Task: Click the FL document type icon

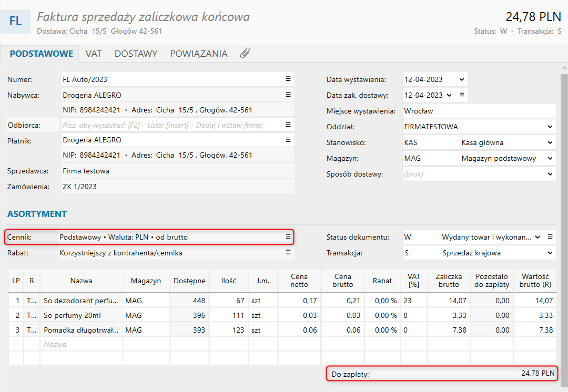Action: [x=15, y=21]
